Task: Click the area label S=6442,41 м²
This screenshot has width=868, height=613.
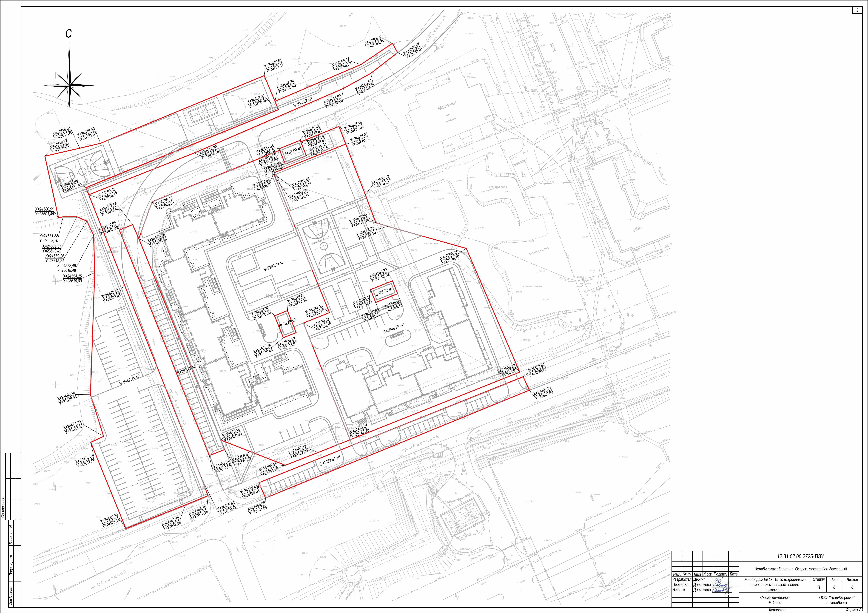Action: pyautogui.click(x=130, y=380)
